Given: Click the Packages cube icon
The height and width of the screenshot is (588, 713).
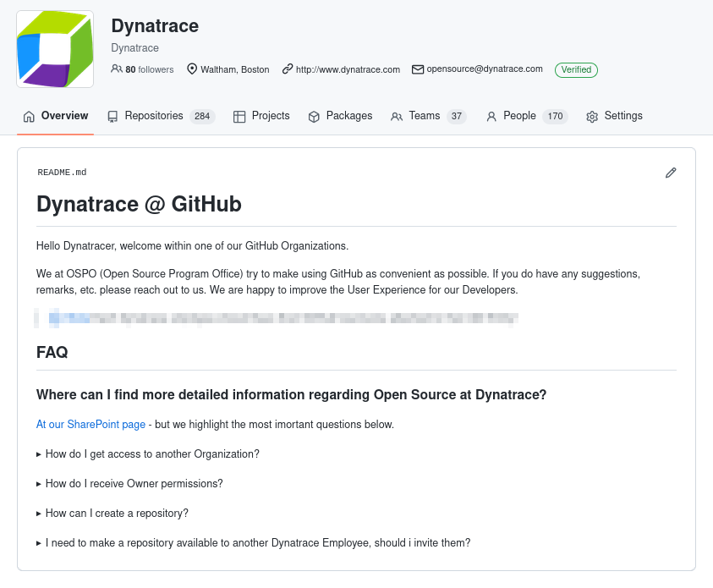Looking at the screenshot, I should coord(314,117).
